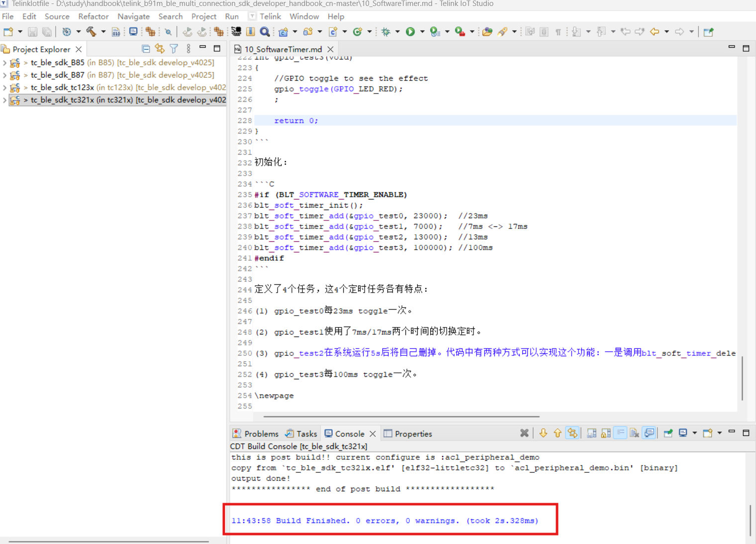Click Clear Console document icon
Image resolution: width=756 pixels, height=544 pixels.
click(634, 434)
